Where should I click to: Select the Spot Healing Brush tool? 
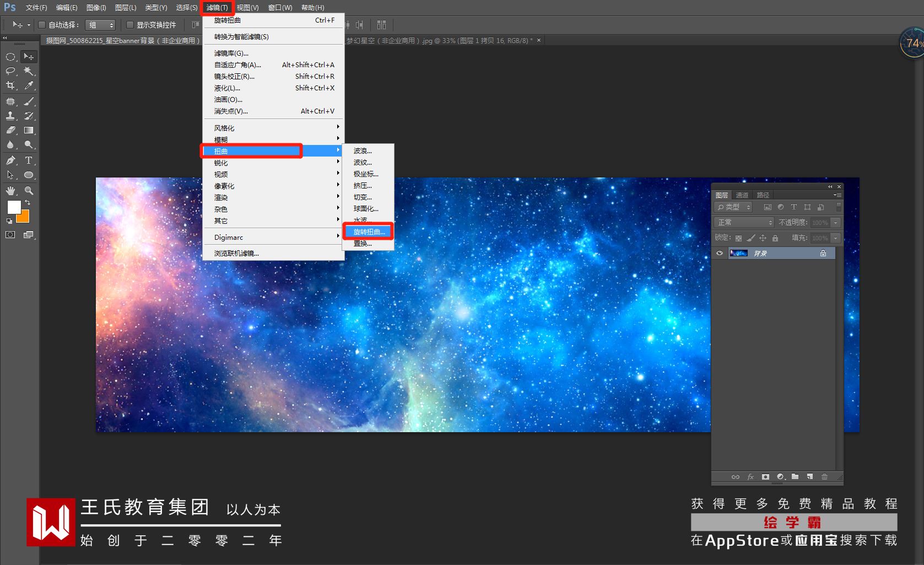pos(10,101)
